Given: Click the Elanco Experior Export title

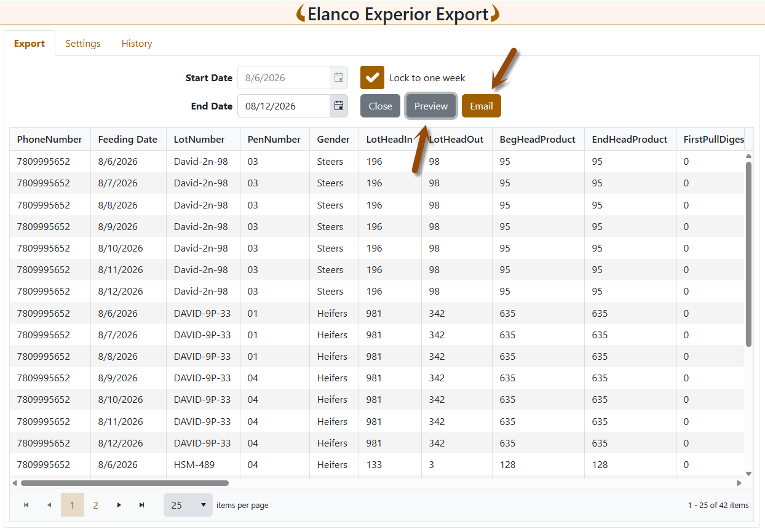Looking at the screenshot, I should tap(398, 14).
